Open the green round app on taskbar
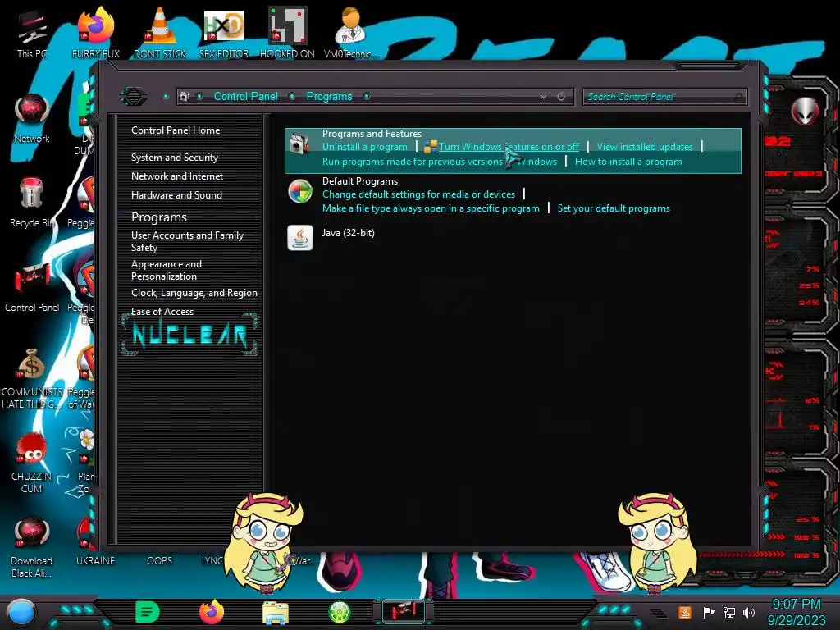This screenshot has width=840, height=630. [x=340, y=612]
